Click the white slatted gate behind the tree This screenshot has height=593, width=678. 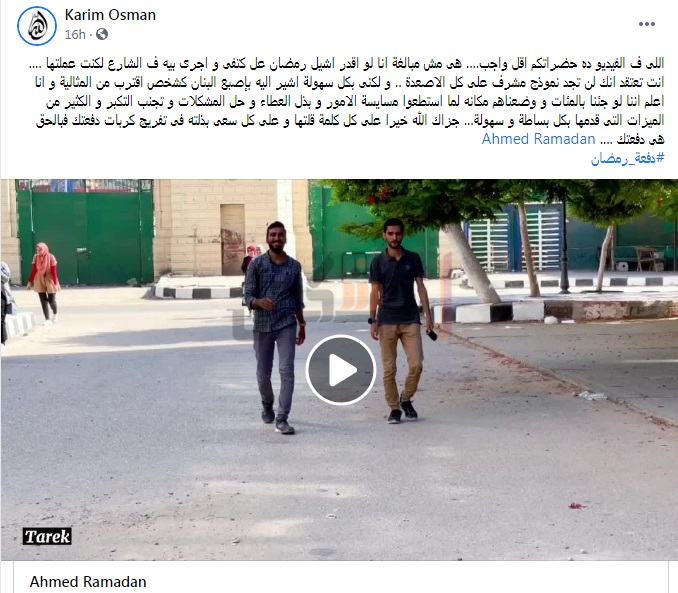coord(517,240)
